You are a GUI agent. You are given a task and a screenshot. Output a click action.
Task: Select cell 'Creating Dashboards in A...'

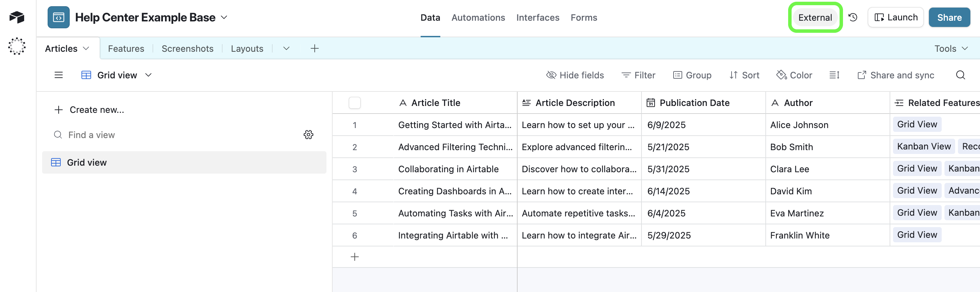pos(455,191)
